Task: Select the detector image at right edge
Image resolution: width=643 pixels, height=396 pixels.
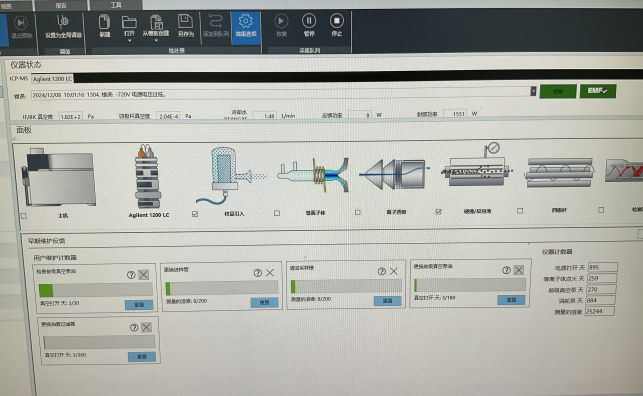Action: click(x=624, y=171)
